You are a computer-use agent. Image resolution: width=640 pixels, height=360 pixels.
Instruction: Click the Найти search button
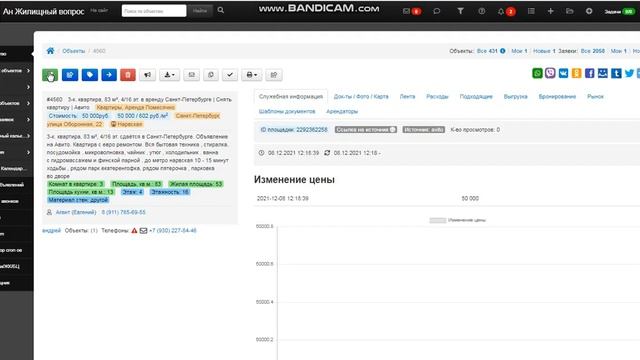pyautogui.click(x=200, y=11)
